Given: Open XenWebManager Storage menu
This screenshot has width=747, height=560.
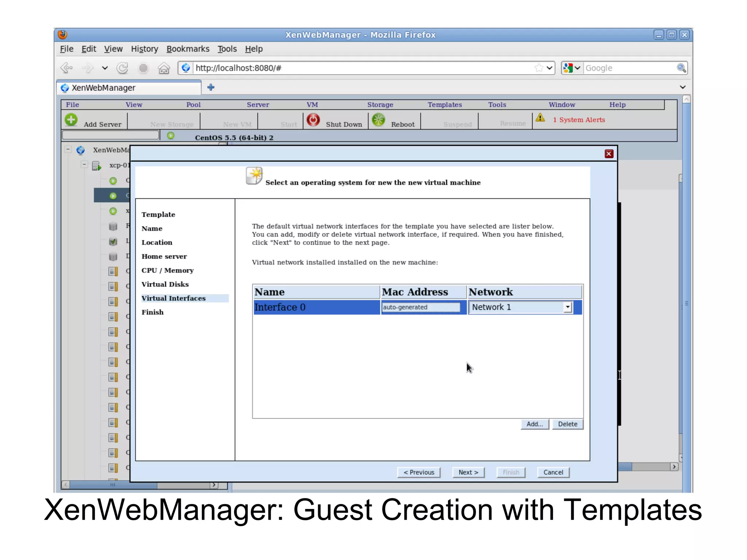Looking at the screenshot, I should pyautogui.click(x=380, y=105).
